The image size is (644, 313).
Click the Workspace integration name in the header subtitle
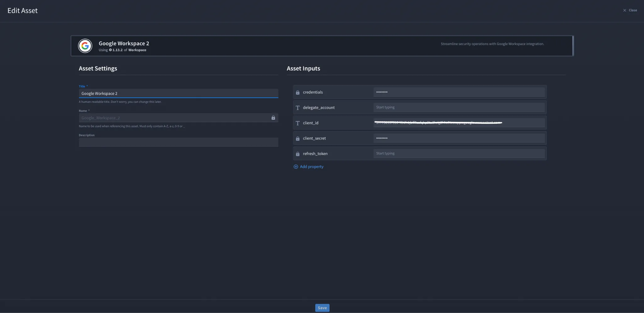click(137, 50)
